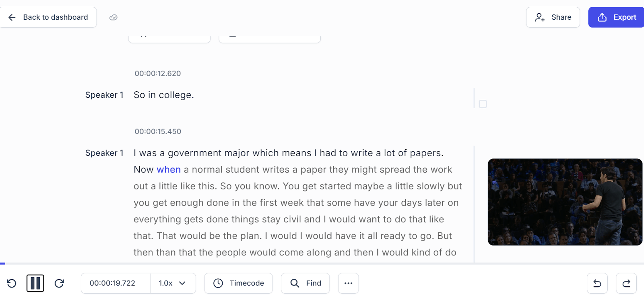The height and width of the screenshot is (296, 644).
Task: Skip backward in the recording
Action: tap(12, 283)
